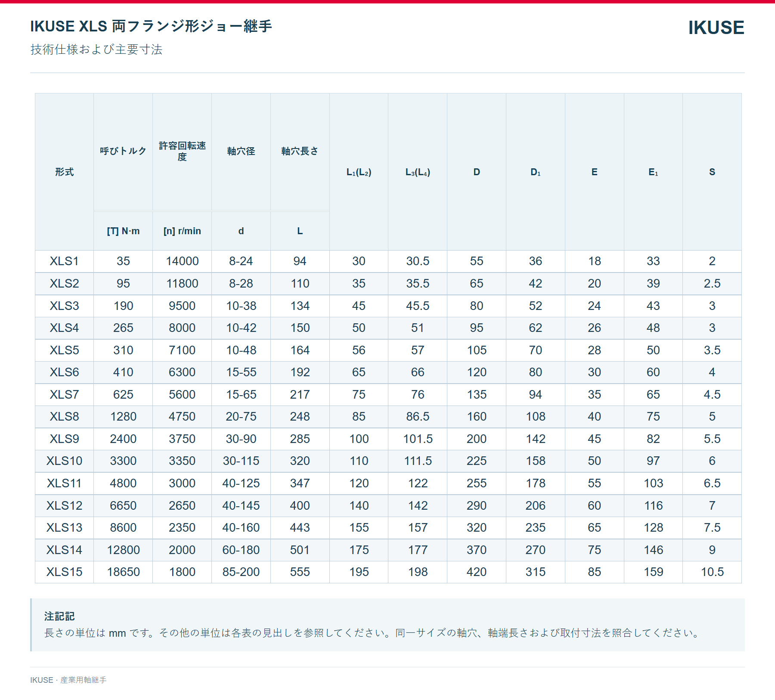This screenshot has width=775, height=700.
Task: Select the page title 'IKUSE XLS 両フランジ形ジョー継手'
Action: point(151,26)
